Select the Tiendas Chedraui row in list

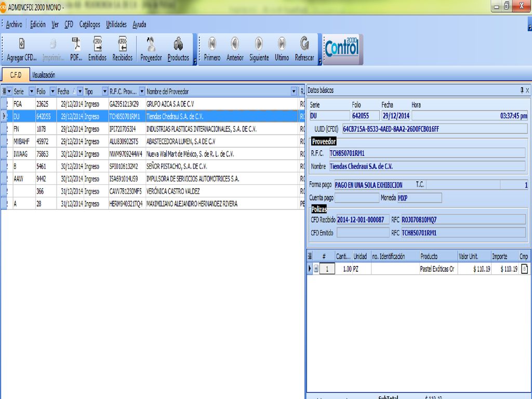click(153, 116)
